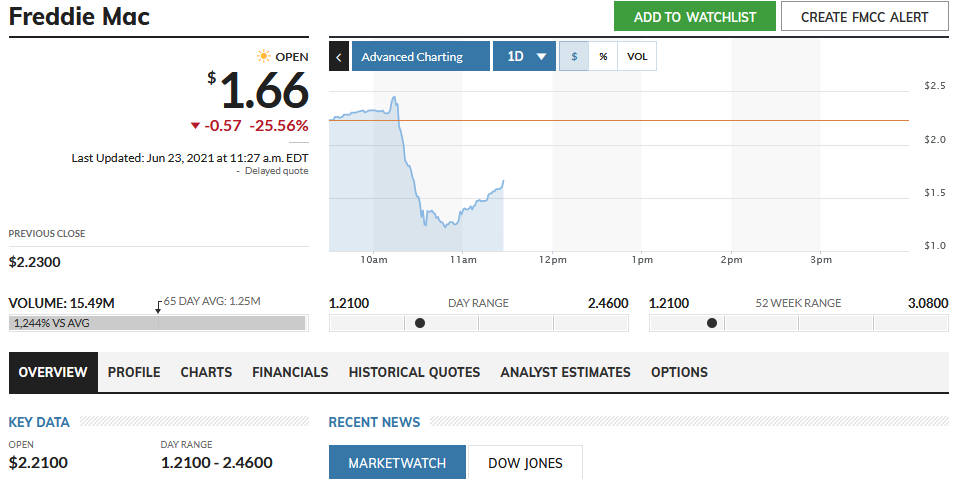The width and height of the screenshot is (957, 479).
Task: Click the 12pm chart axis label
Action: coord(552,260)
